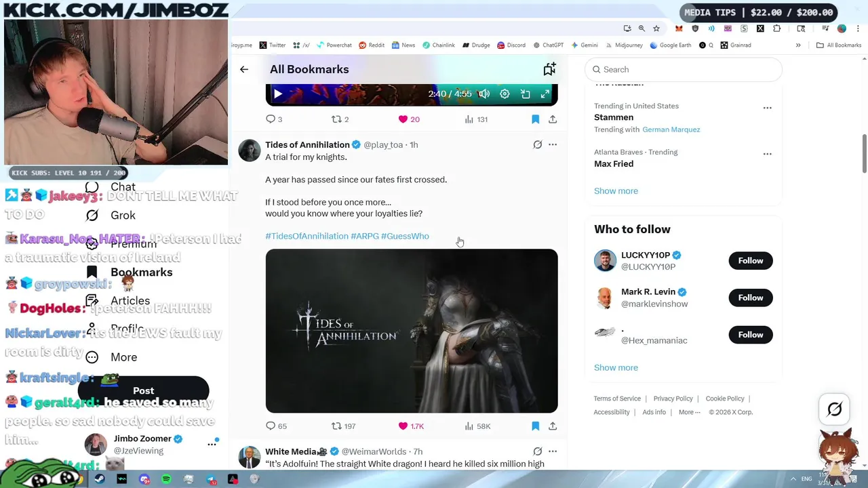Open Articles in the X sidebar
The image size is (868, 488).
pyautogui.click(x=118, y=301)
